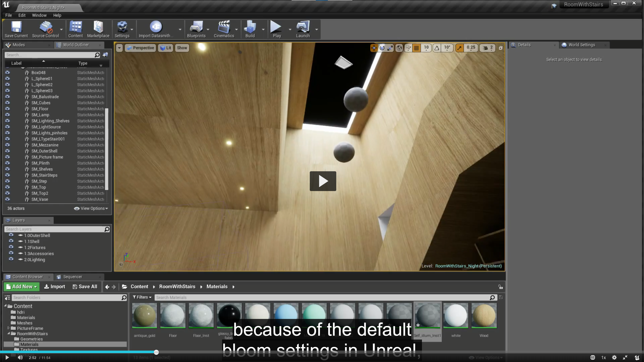Click the Import button in Content Browser
The width and height of the screenshot is (644, 362).
[55, 287]
